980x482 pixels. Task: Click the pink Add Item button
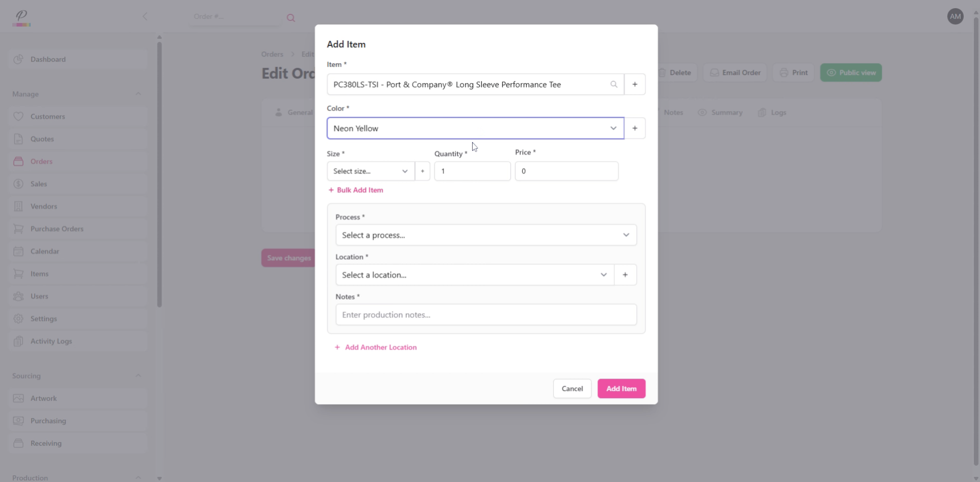pos(621,388)
